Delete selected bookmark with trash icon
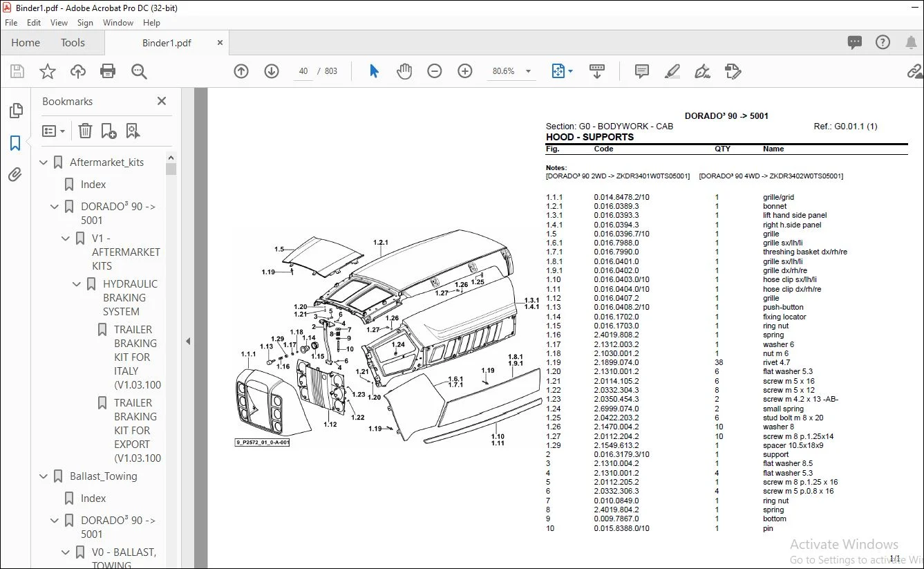Screen dimensions: 924x569 [85, 131]
